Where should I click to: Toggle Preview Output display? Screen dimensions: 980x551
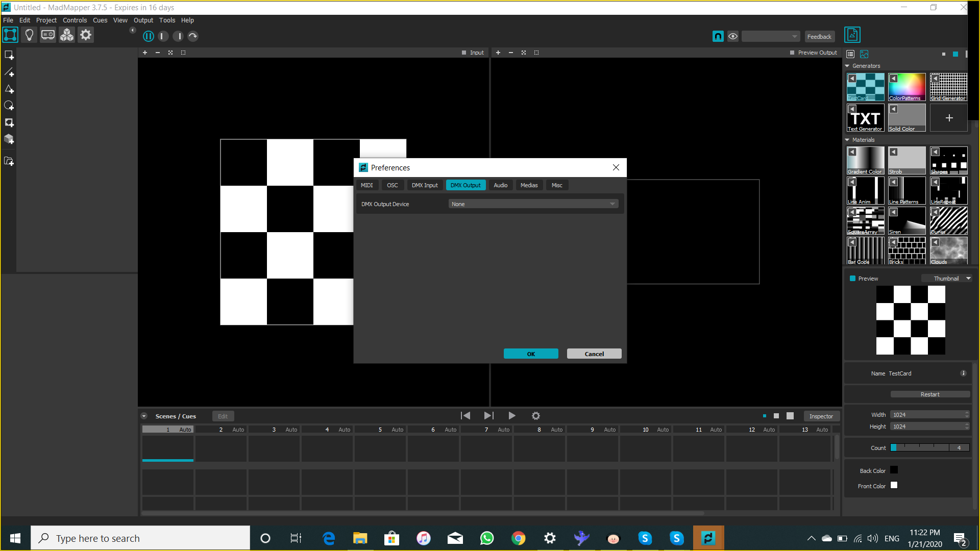793,53
